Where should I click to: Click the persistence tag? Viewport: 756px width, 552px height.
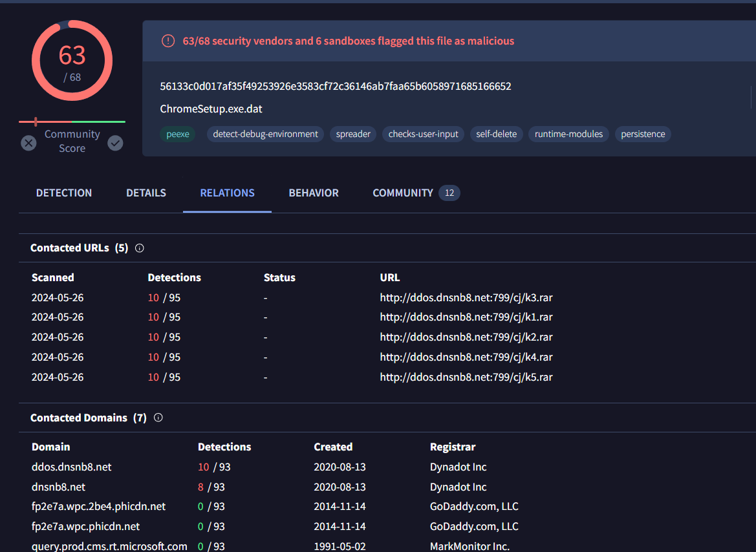[x=643, y=134]
